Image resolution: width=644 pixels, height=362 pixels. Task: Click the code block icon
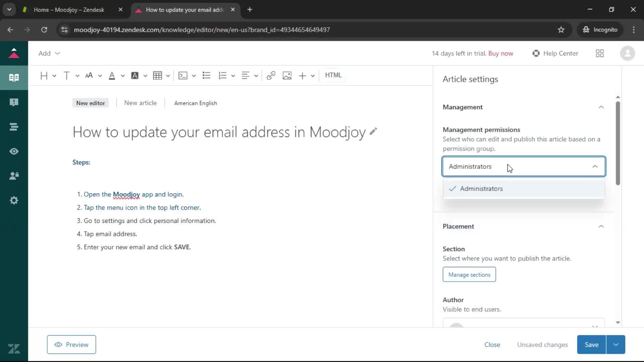coord(183,76)
